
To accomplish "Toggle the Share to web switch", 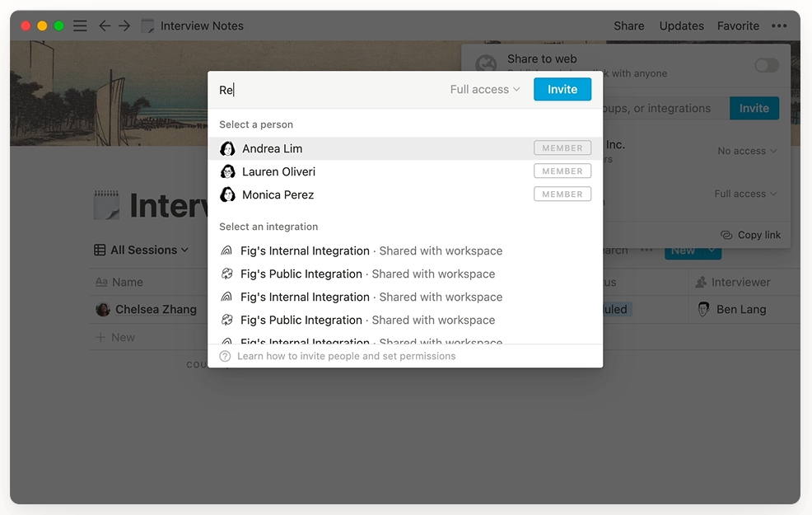I will pyautogui.click(x=767, y=66).
